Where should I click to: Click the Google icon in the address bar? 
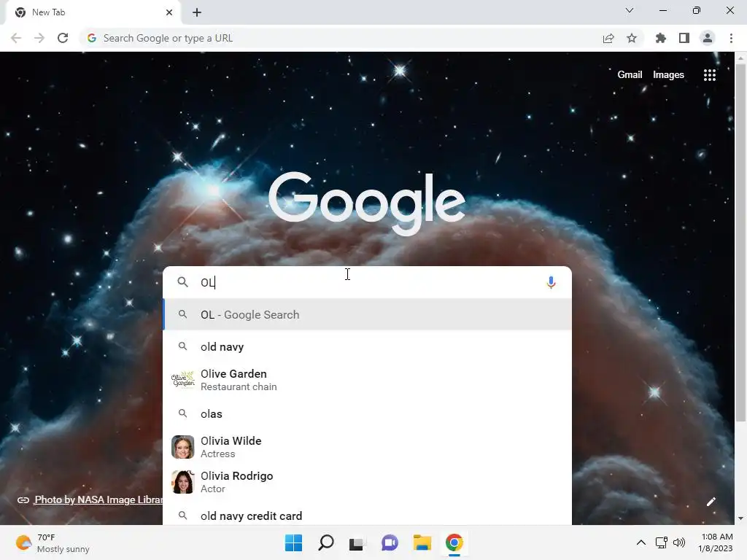[92, 38]
